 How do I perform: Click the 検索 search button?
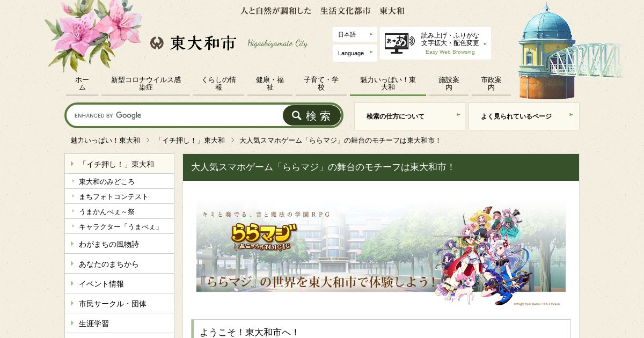click(312, 115)
